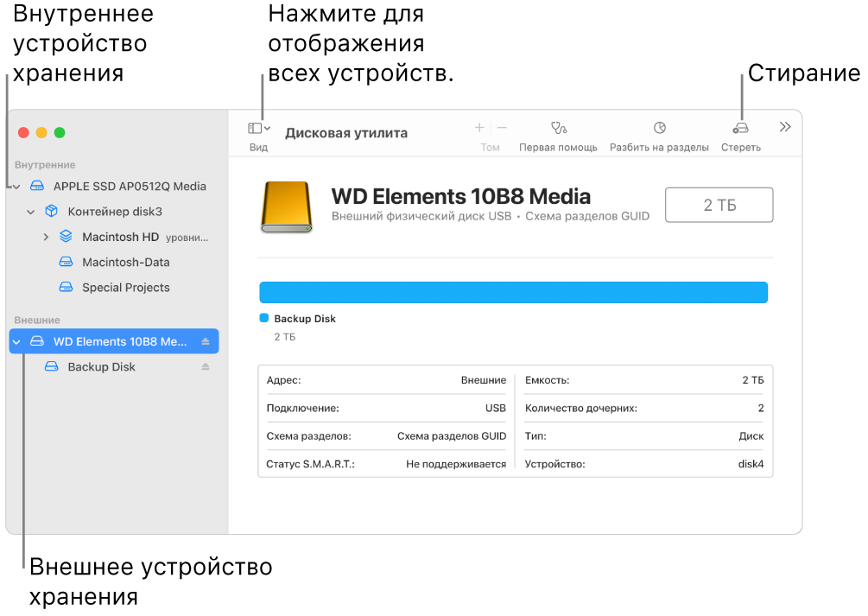Select APPLE SSD AP0512Q Media disk icon
Screen dimensions: 868x616
[x=37, y=186]
